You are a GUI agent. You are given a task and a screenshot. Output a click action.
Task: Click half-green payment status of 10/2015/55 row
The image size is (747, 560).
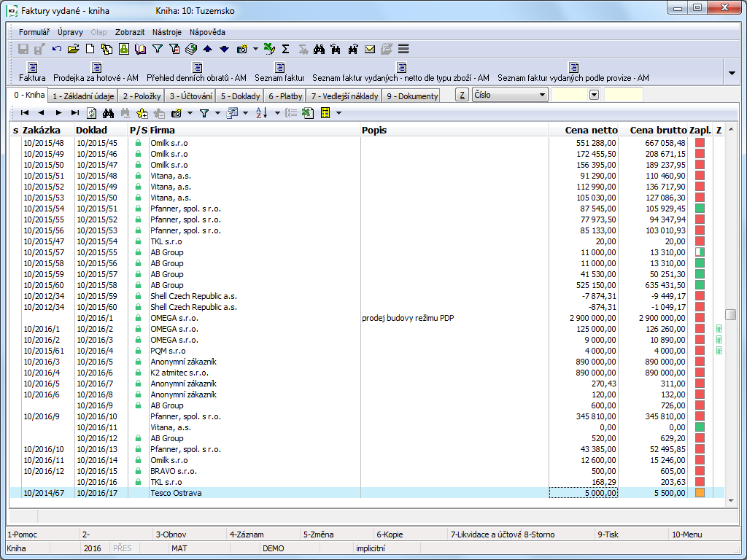pos(700,252)
